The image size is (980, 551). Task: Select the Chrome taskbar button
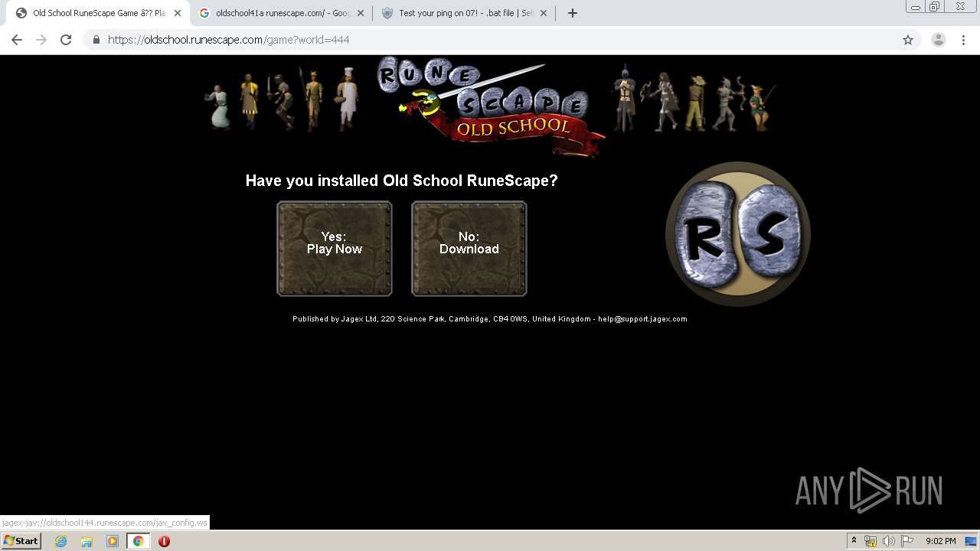pos(138,541)
